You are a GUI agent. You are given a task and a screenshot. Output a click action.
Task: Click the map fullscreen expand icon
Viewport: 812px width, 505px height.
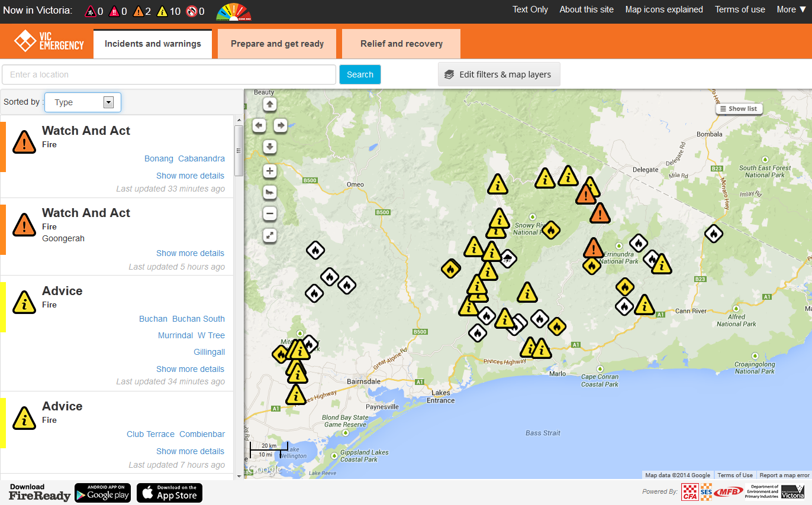point(270,235)
